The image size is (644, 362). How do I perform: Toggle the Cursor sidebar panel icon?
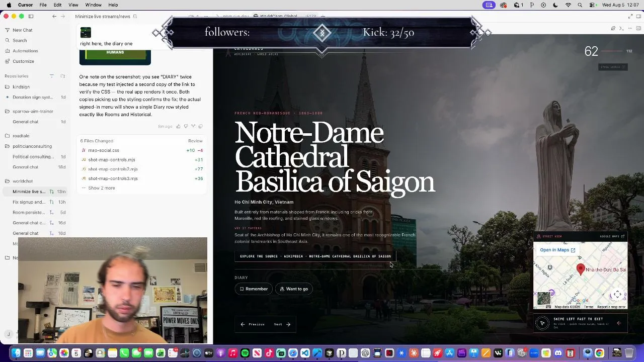point(31,16)
